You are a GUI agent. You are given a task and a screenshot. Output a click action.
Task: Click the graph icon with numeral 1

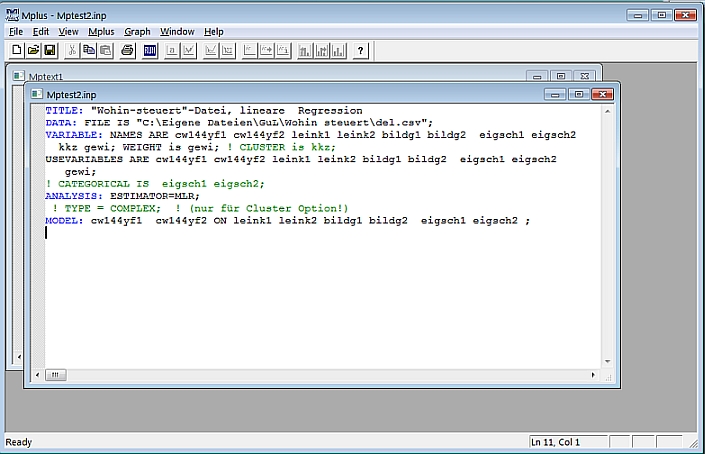tap(283, 50)
